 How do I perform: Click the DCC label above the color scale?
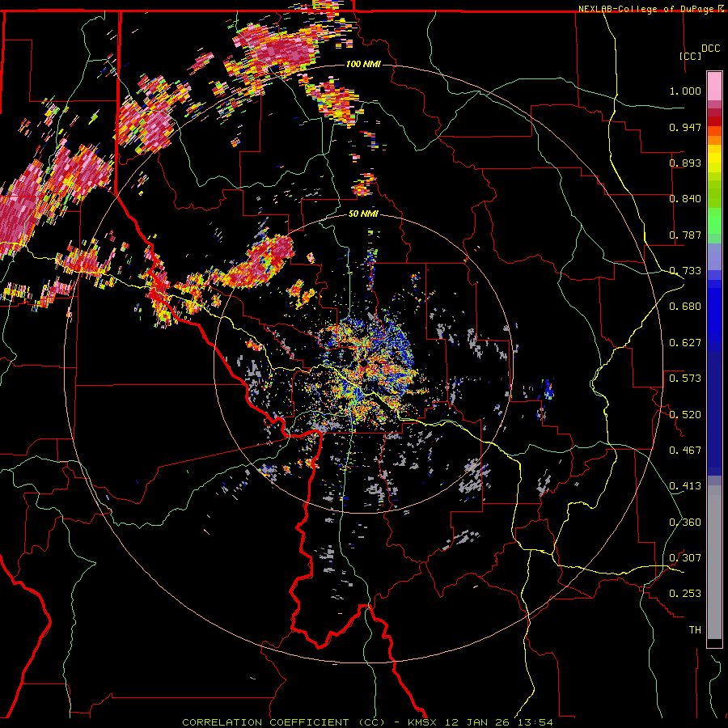click(x=710, y=49)
